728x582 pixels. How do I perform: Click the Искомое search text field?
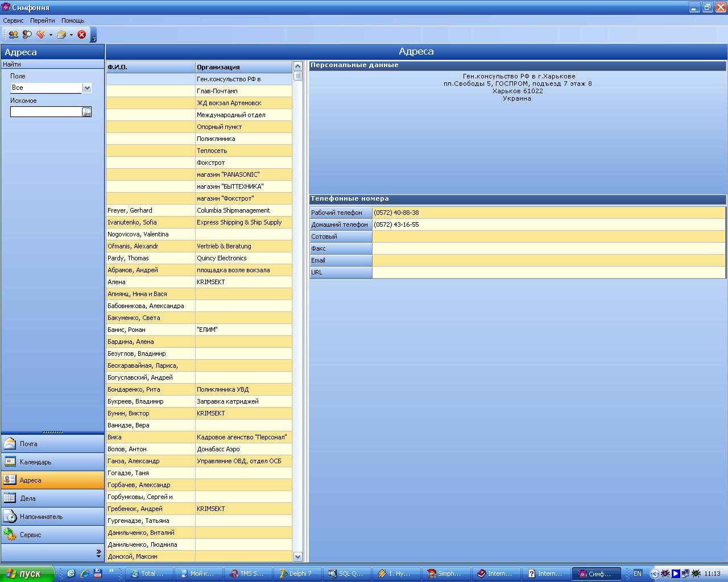click(x=45, y=112)
